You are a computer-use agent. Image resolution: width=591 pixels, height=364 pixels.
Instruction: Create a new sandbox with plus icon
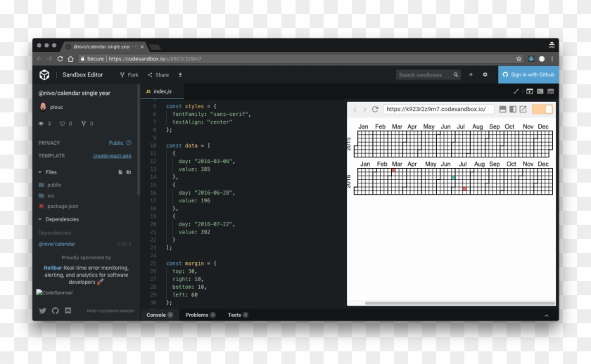[x=471, y=74]
